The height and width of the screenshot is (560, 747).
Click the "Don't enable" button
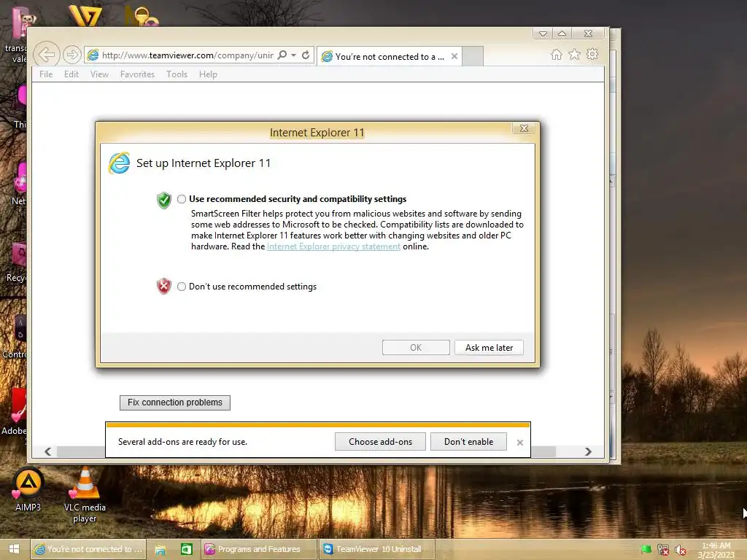coord(468,441)
